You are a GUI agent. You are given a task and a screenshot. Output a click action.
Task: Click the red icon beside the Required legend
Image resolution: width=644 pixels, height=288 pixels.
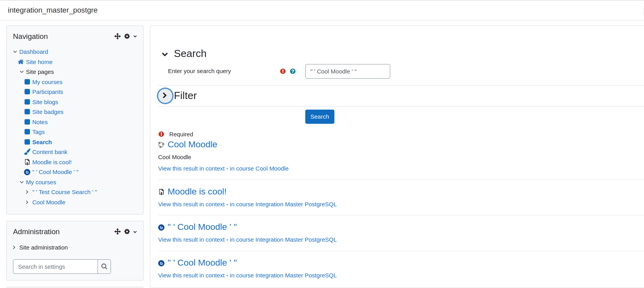pyautogui.click(x=161, y=134)
